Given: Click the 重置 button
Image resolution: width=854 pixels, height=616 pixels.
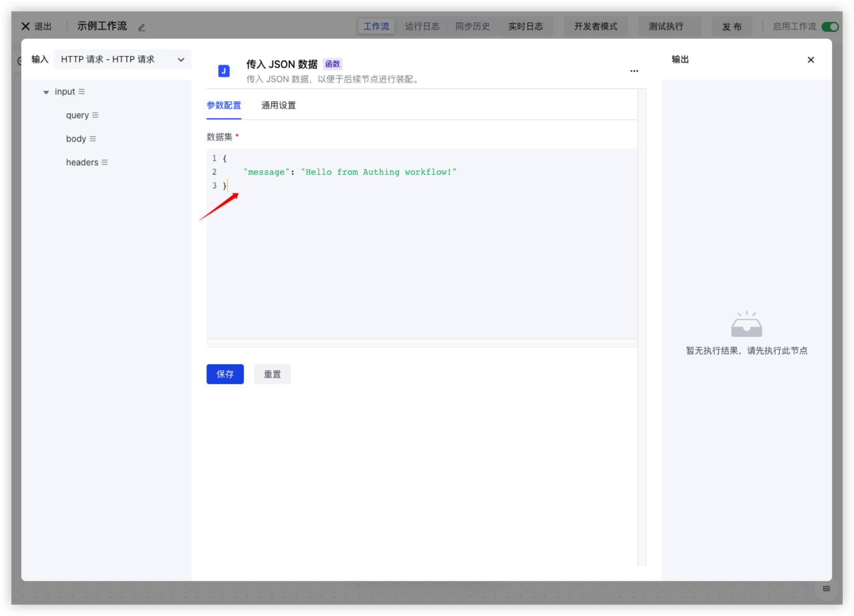Looking at the screenshot, I should tap(272, 374).
